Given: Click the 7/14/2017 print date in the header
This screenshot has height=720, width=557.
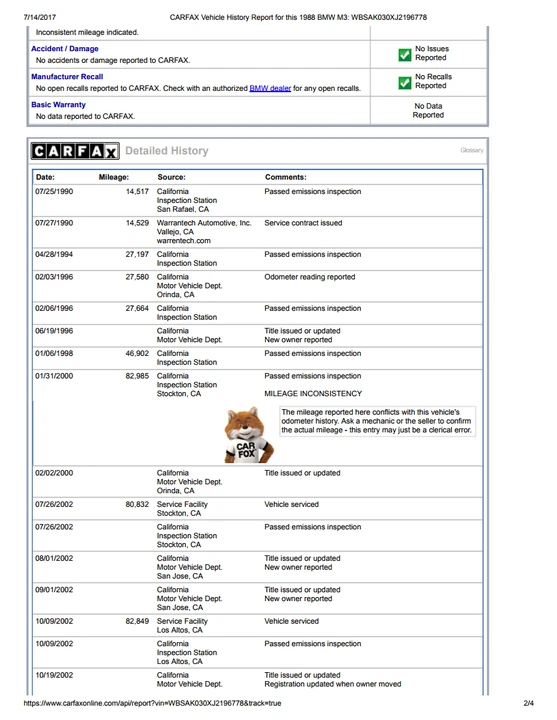Looking at the screenshot, I should point(39,17).
